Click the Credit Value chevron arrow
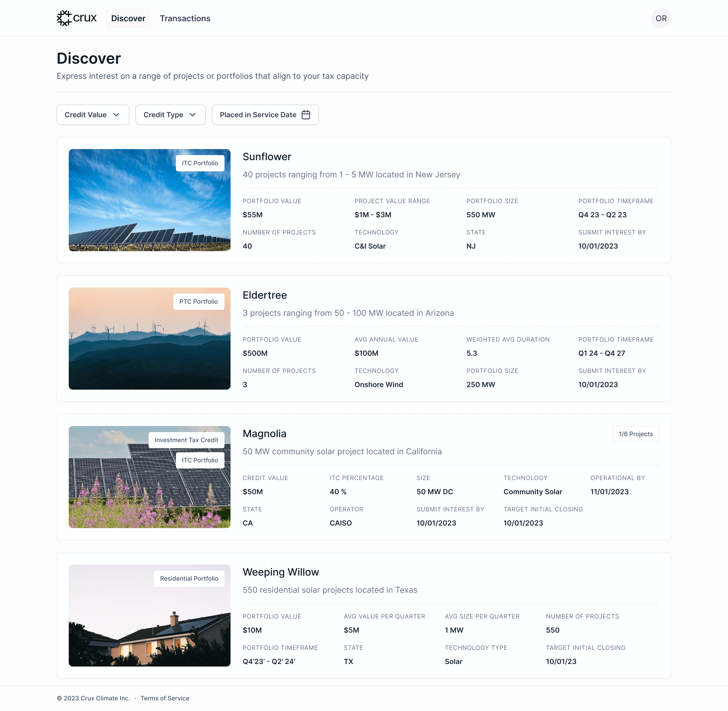The width and height of the screenshot is (728, 711). point(117,115)
